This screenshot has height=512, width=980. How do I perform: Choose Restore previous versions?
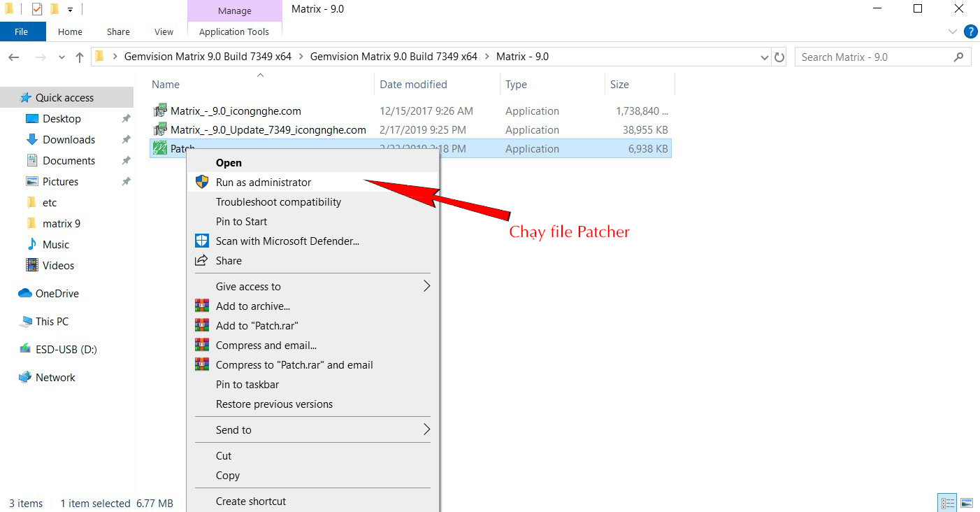click(x=312, y=404)
